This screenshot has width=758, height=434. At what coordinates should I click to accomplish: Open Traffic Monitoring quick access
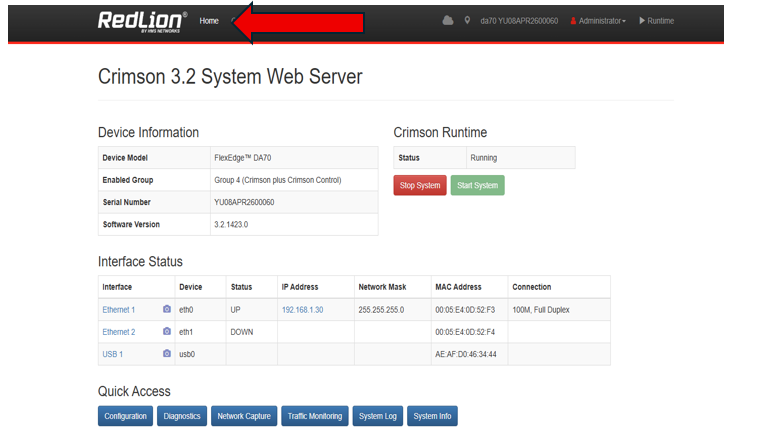pos(315,416)
